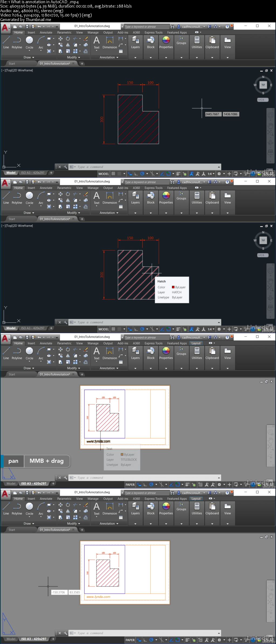
Task: Expand the Annotation panel dropdown in the 00:00:50 frame
Action: [x=109, y=213]
